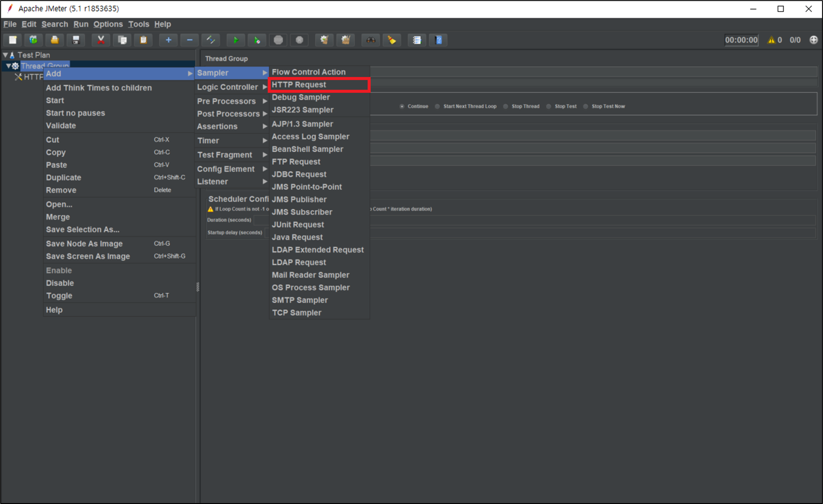The height and width of the screenshot is (504, 823).
Task: Click the Startup delay (seconds) input field
Action: coord(540,233)
